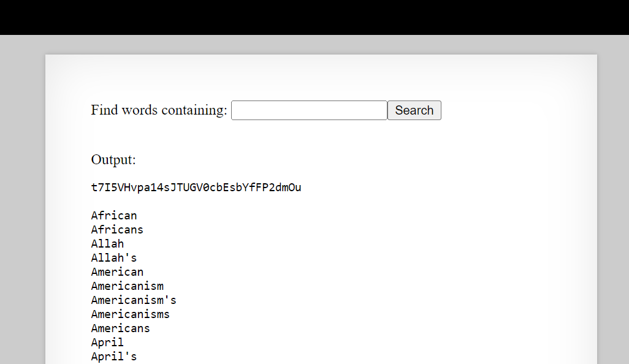
Task: Click the word April
Action: tap(107, 342)
